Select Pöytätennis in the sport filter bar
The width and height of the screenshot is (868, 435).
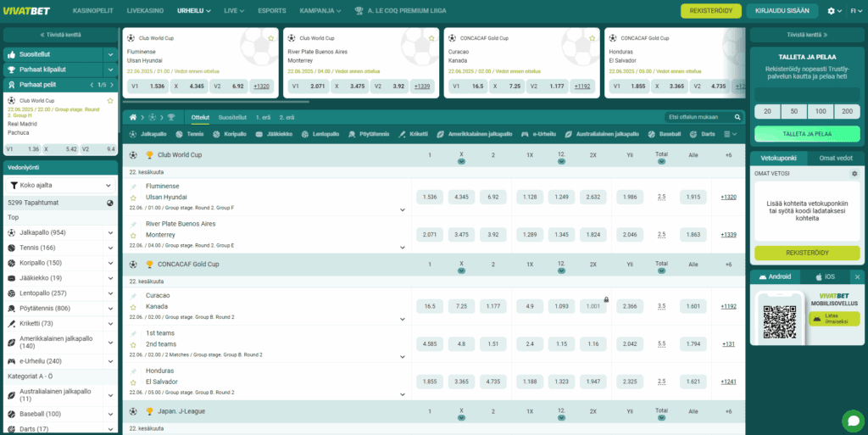pyautogui.click(x=369, y=135)
